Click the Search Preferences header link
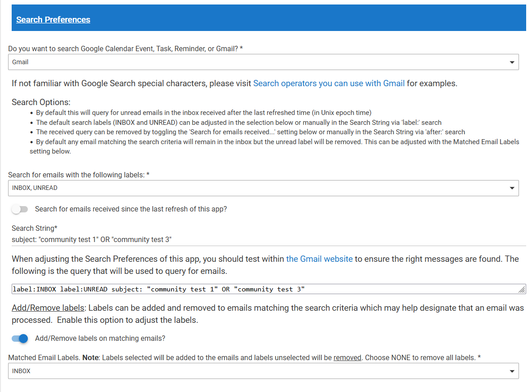Image resolution: width=532 pixels, height=392 pixels. pos(53,19)
